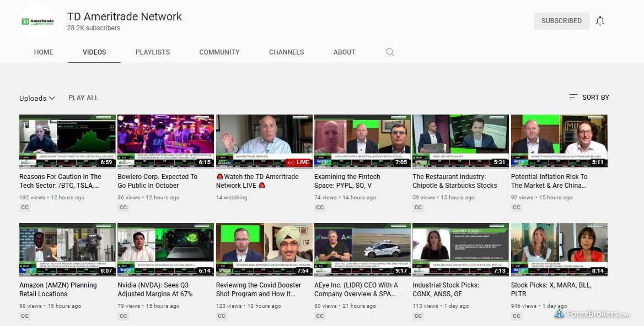Expand the Uploads dropdown
This screenshot has height=326, width=644.
click(x=37, y=98)
